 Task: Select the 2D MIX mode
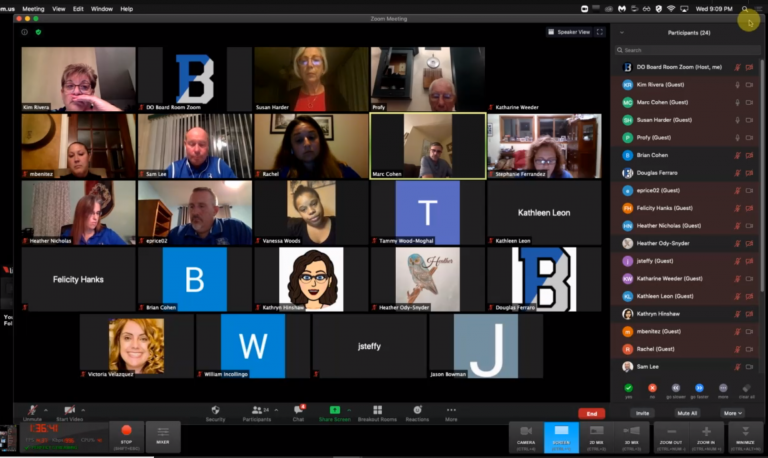597,436
